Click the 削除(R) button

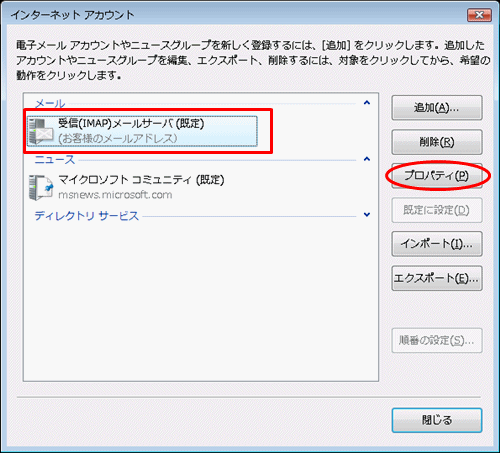tap(437, 142)
